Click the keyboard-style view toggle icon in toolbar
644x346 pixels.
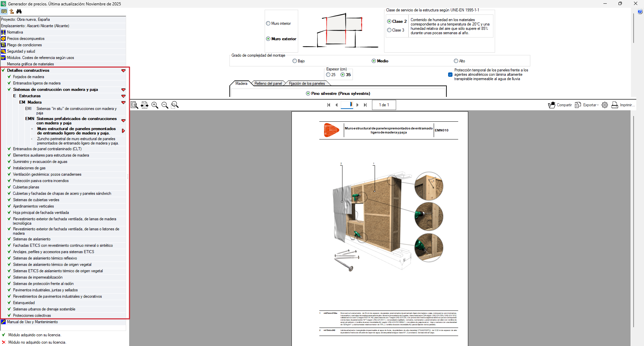(4, 11)
